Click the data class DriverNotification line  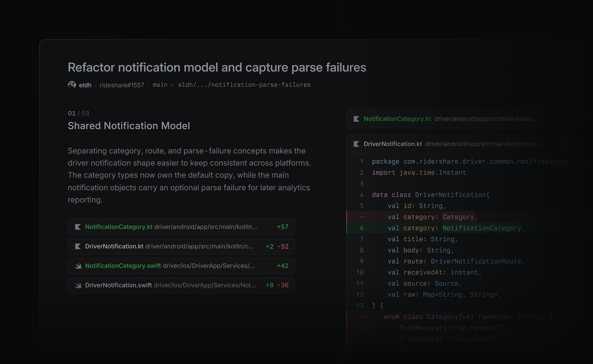pos(431,195)
